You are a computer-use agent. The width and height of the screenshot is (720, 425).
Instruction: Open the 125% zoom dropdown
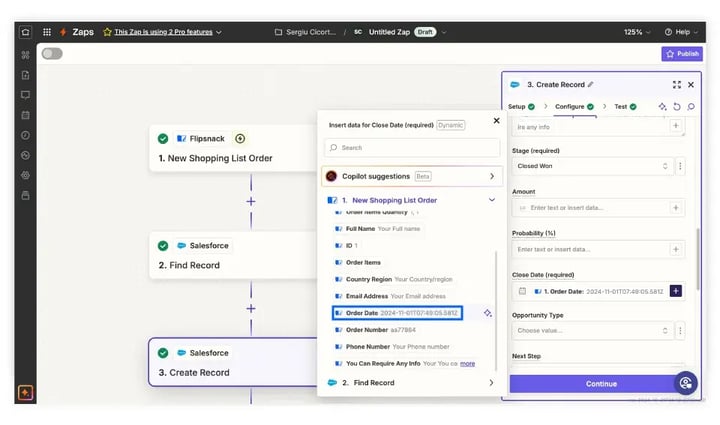pos(637,32)
